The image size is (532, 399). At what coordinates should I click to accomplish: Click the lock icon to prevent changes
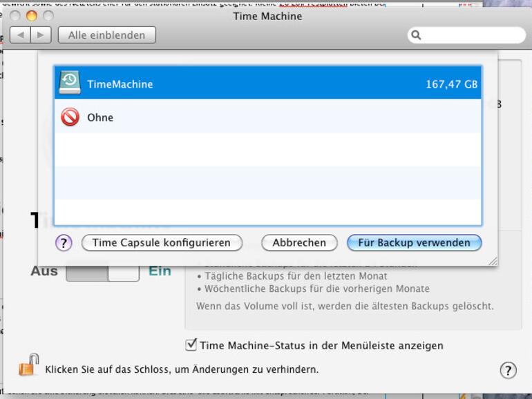[28, 364]
